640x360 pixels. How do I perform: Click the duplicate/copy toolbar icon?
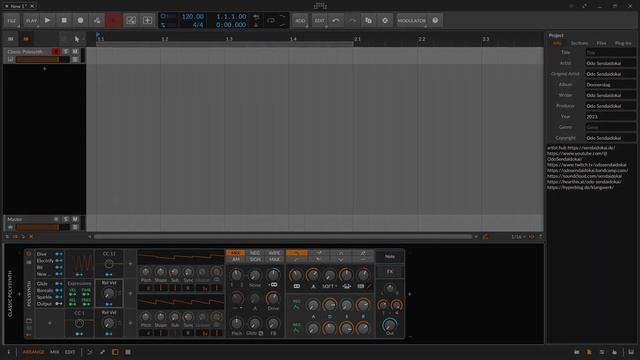tap(369, 20)
